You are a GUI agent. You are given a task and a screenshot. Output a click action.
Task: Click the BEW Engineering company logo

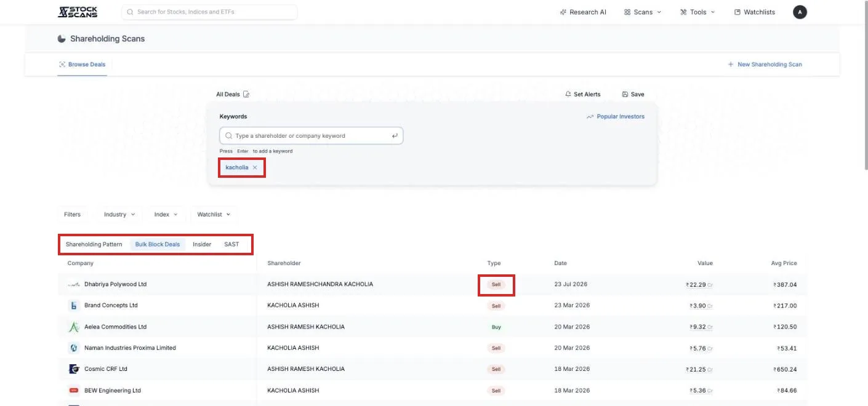[x=74, y=390]
